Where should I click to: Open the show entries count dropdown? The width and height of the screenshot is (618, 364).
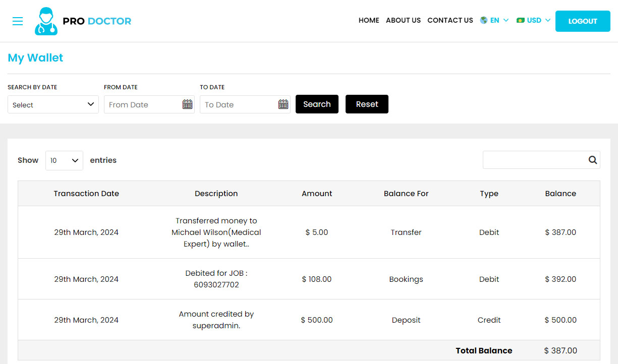(x=64, y=160)
